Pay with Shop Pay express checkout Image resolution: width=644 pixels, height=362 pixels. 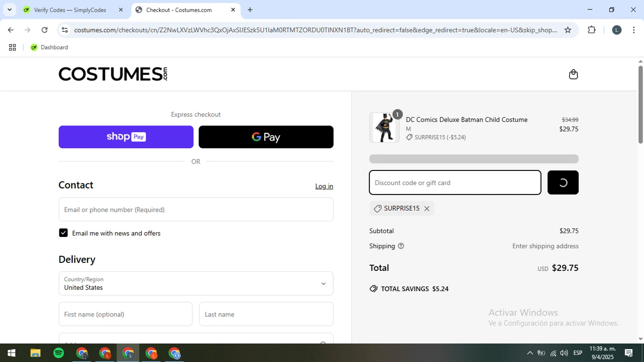[x=126, y=137]
